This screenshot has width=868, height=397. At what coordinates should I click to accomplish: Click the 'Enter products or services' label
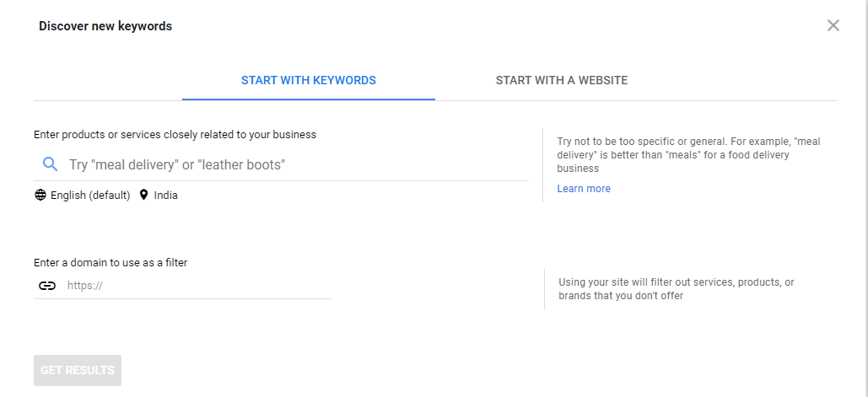pyautogui.click(x=175, y=134)
